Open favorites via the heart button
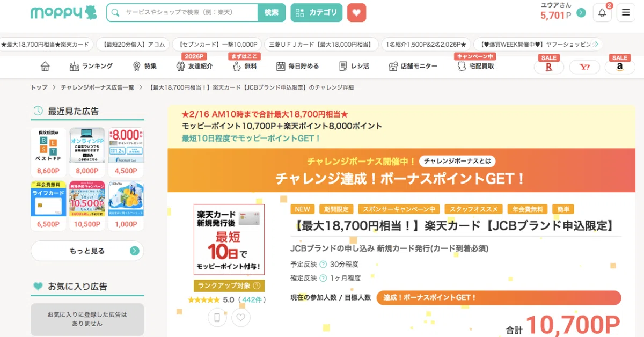This screenshot has height=337, width=644. click(356, 12)
